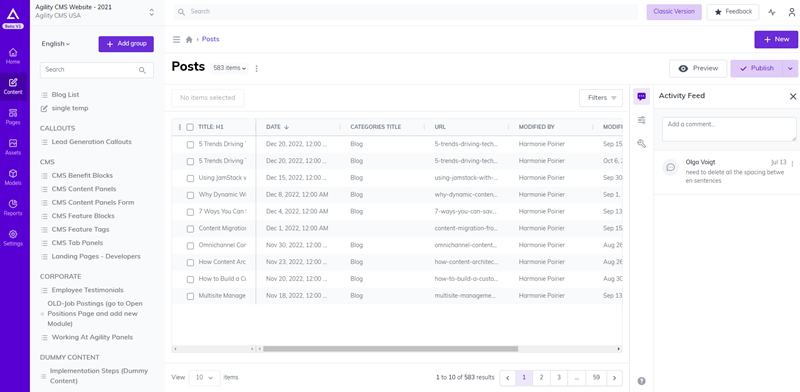Toggle the hamburger menu beside breadcrumb
This screenshot has height=392, width=800.
(x=177, y=39)
